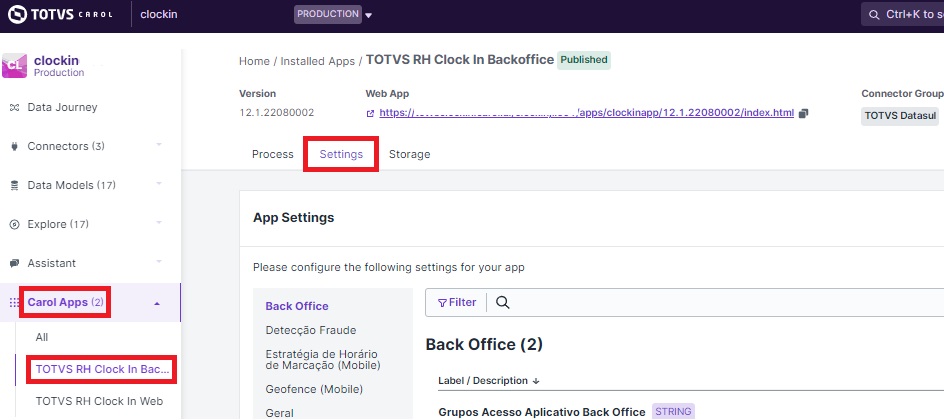Click version number 12.1.22080002
Viewport: 944px width, 420px height.
(276, 113)
